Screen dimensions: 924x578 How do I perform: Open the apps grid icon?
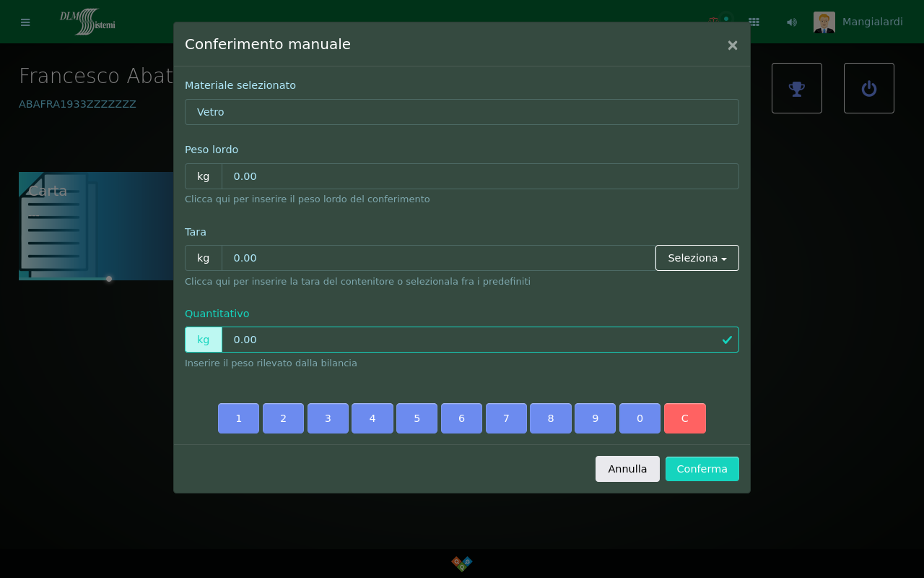(754, 22)
